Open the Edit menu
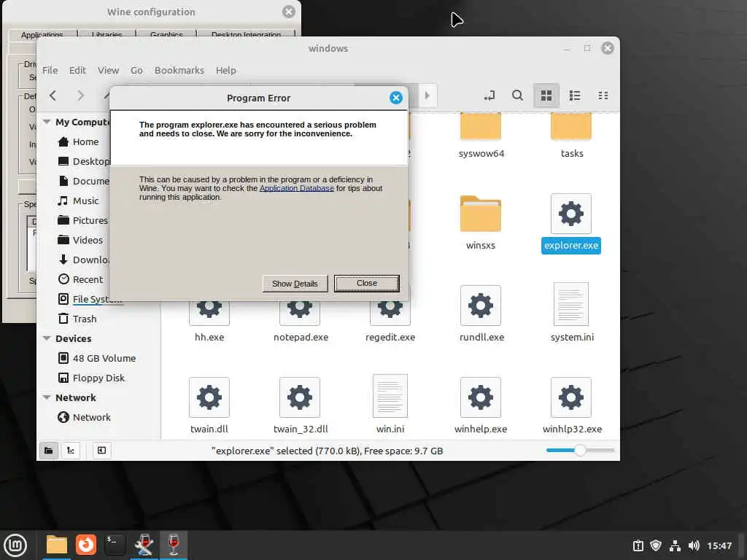Viewport: 747px width, 560px height. pyautogui.click(x=77, y=71)
